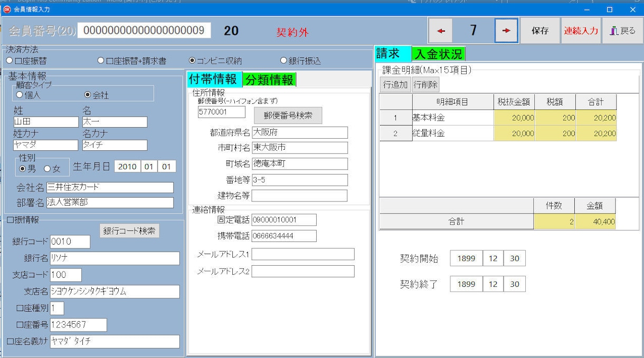
Task: Click the 連続入力 button
Action: (581, 31)
